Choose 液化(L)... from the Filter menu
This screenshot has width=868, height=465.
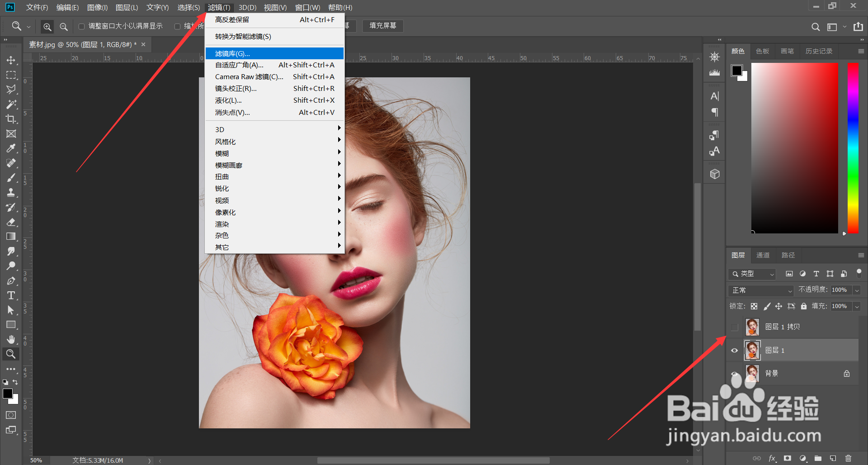click(x=274, y=100)
